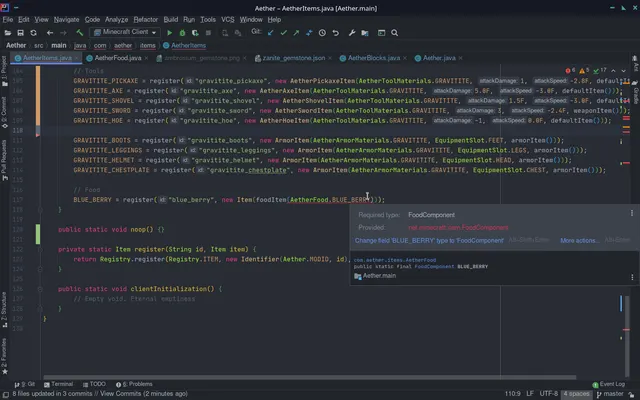Click the Git rollback undo icon
The image size is (640, 400).
(336, 33)
